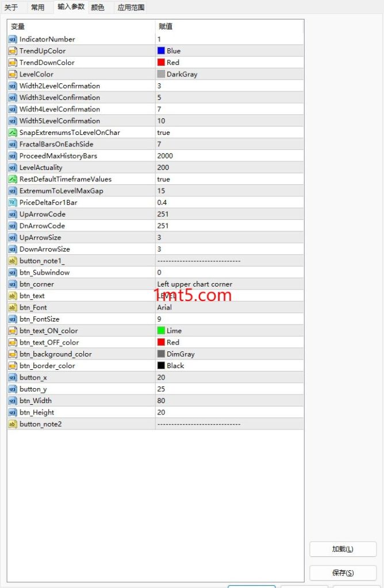Click the TrendDownColor Red color swatch
This screenshot has height=588, width=384.
pos(161,63)
